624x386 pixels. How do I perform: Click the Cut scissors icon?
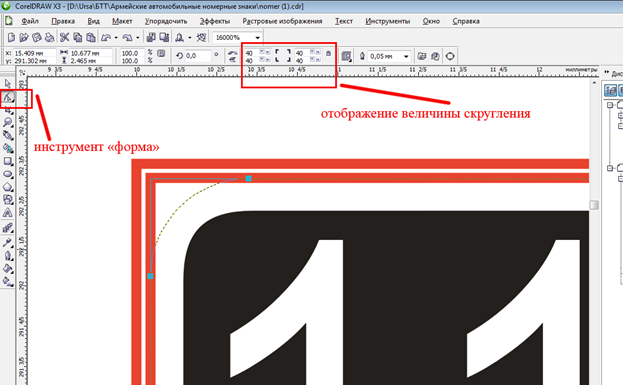point(64,37)
